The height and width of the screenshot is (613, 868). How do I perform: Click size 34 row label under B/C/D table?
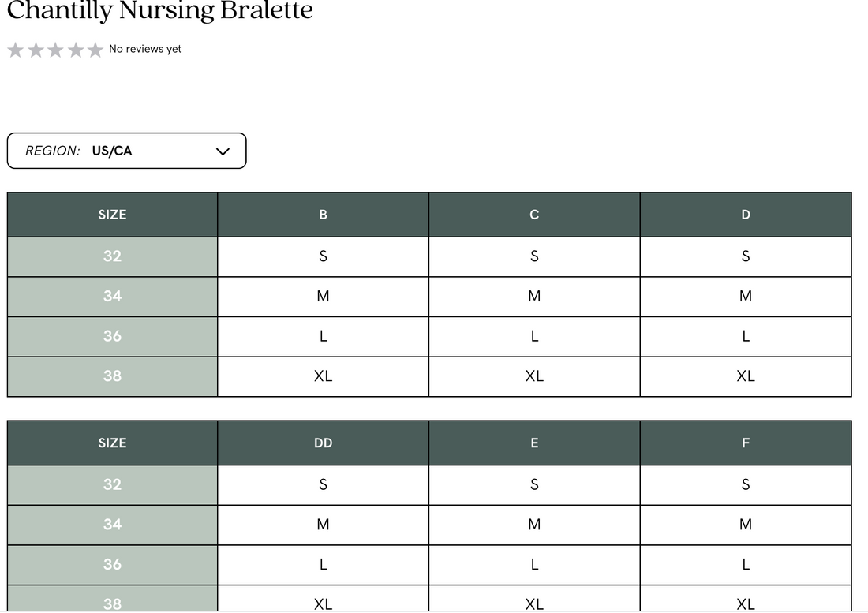[112, 296]
